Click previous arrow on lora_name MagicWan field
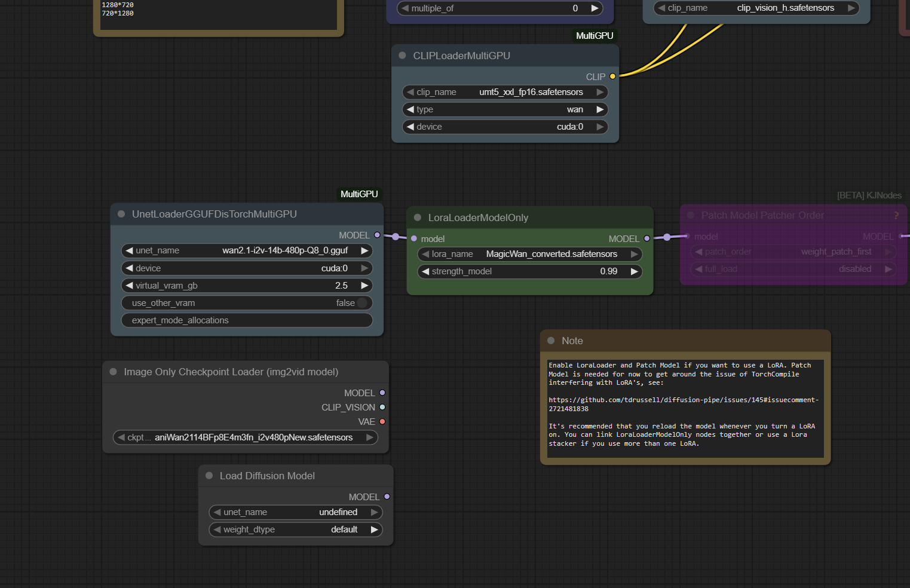This screenshot has width=910, height=588. [x=425, y=254]
